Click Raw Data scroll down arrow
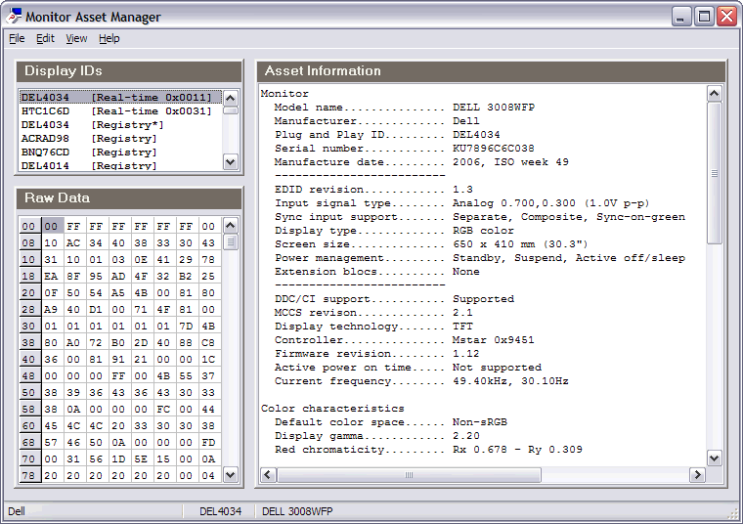 coord(231,474)
